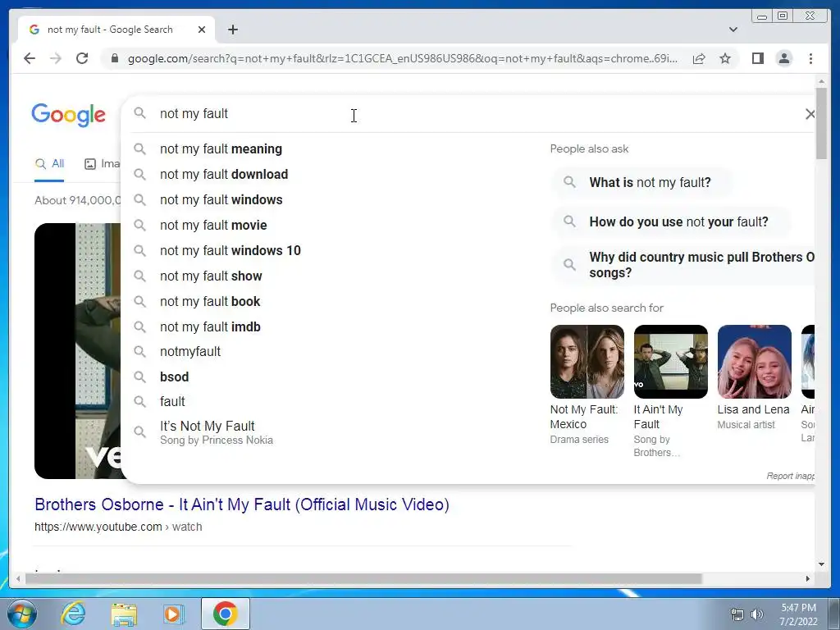Open Windows Explorer from taskbar
The image size is (840, 630).
124,614
